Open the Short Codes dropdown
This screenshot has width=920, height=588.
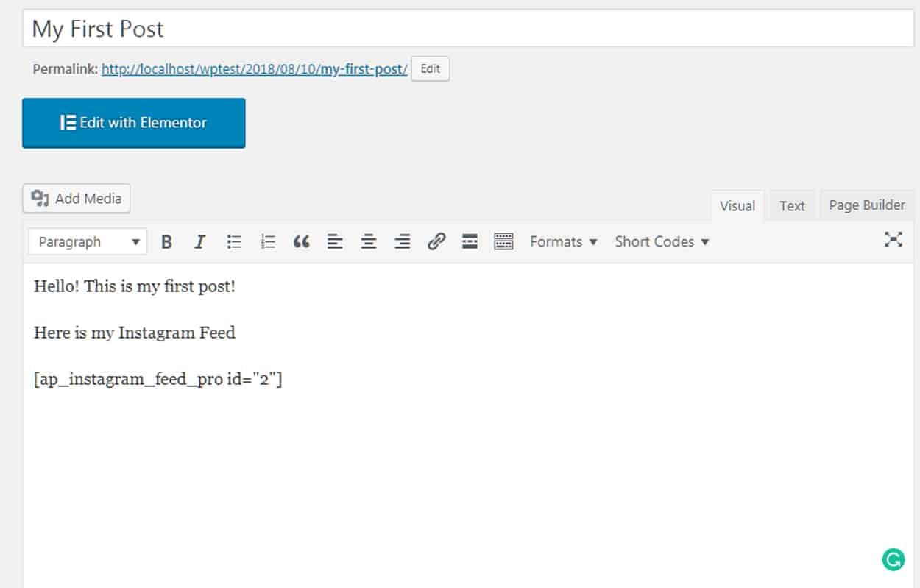[662, 242]
